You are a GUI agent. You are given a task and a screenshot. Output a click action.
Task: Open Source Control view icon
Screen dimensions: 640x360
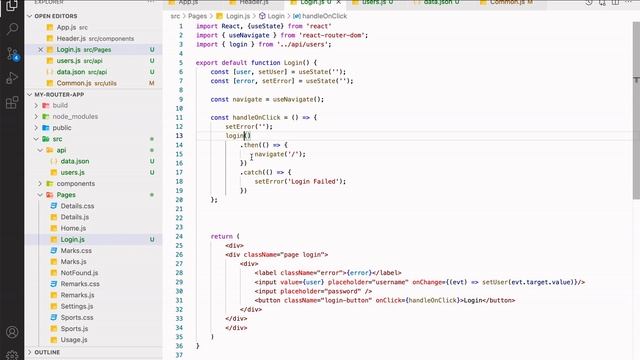12,53
